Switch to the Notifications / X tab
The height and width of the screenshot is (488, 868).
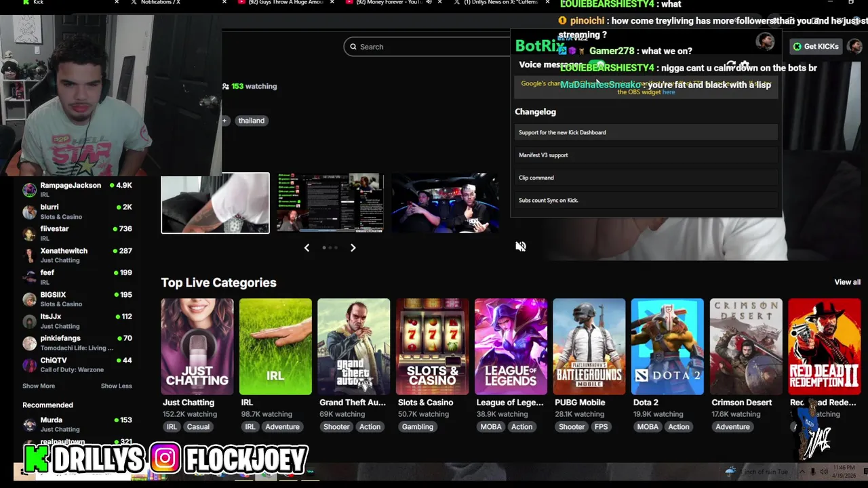176,3
